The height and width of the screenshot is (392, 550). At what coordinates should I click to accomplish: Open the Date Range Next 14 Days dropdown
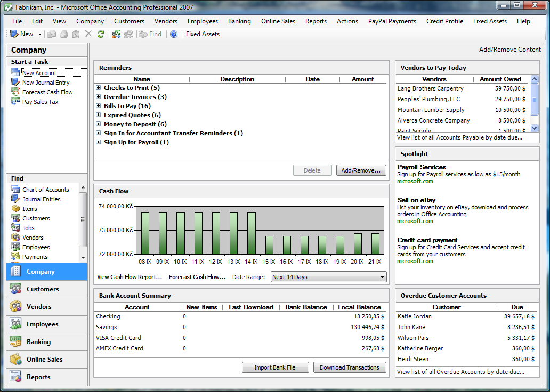pyautogui.click(x=329, y=277)
